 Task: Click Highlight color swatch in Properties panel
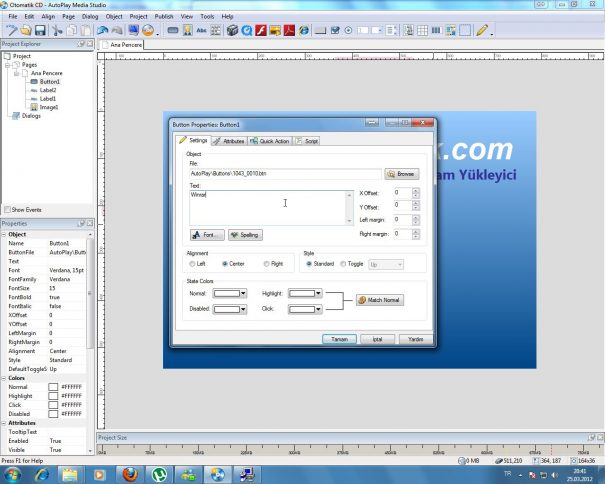(53, 396)
